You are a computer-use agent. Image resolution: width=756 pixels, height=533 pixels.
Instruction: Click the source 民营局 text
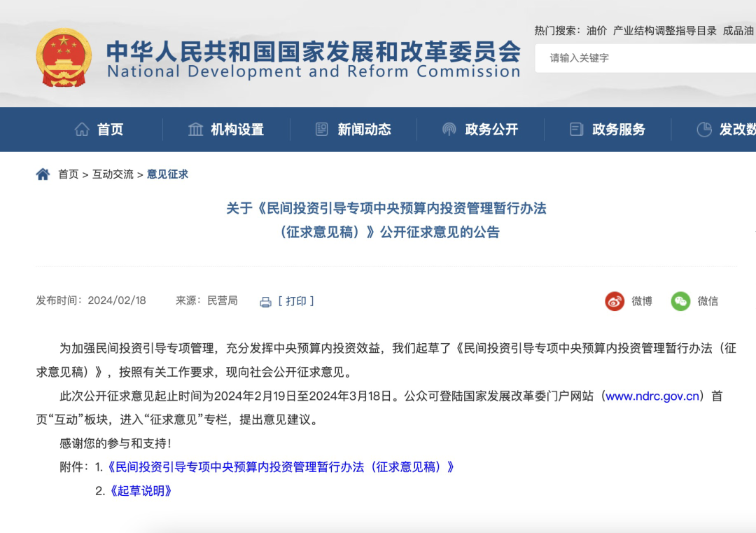point(223,300)
